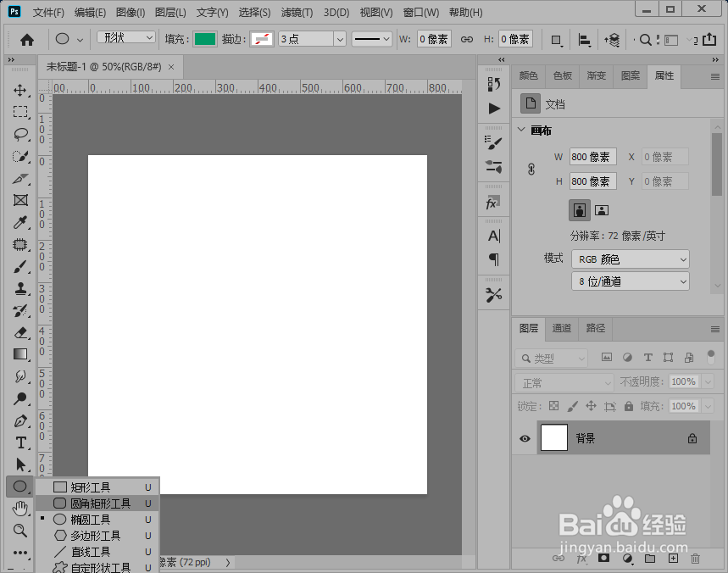This screenshot has width=728, height=573.
Task: Select the Horizontal Type tool
Action: tap(20, 443)
